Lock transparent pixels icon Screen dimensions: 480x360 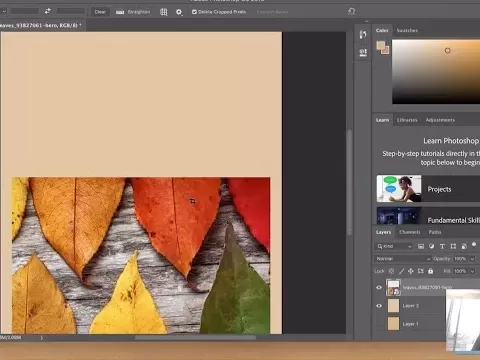392,271
